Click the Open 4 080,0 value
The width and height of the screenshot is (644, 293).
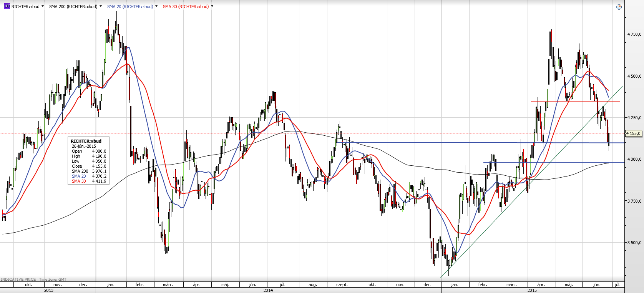tap(99, 151)
